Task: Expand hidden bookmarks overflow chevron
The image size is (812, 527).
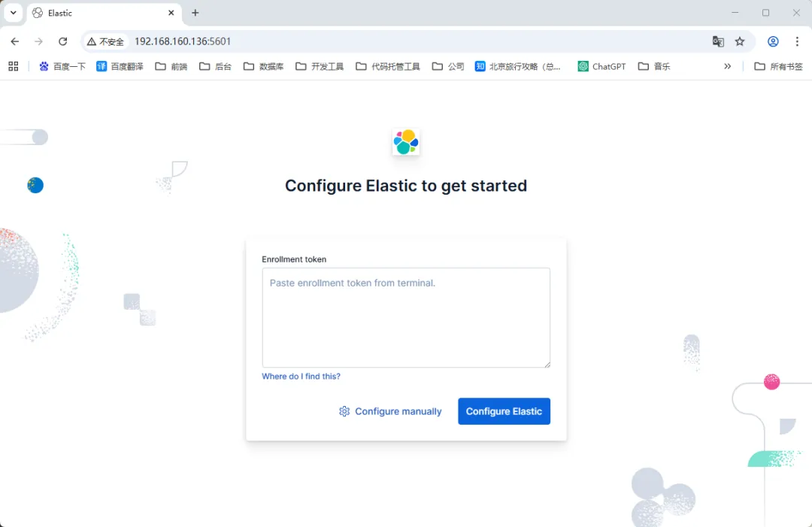Action: [728, 66]
